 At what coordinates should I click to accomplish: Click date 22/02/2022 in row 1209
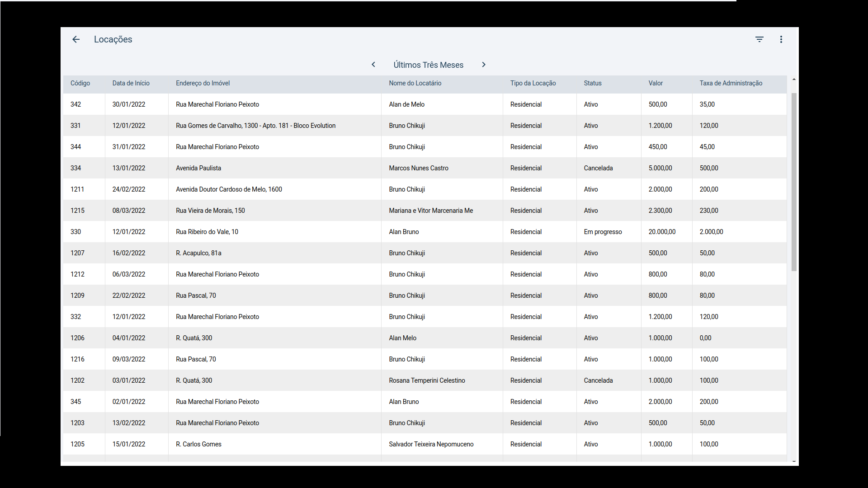129,296
